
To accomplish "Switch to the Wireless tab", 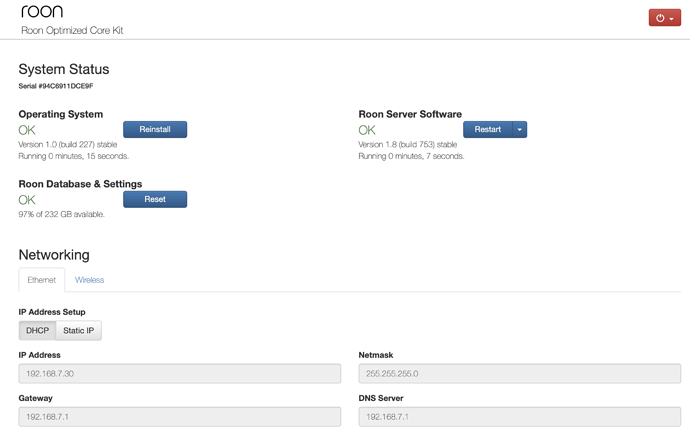I will pyautogui.click(x=89, y=280).
